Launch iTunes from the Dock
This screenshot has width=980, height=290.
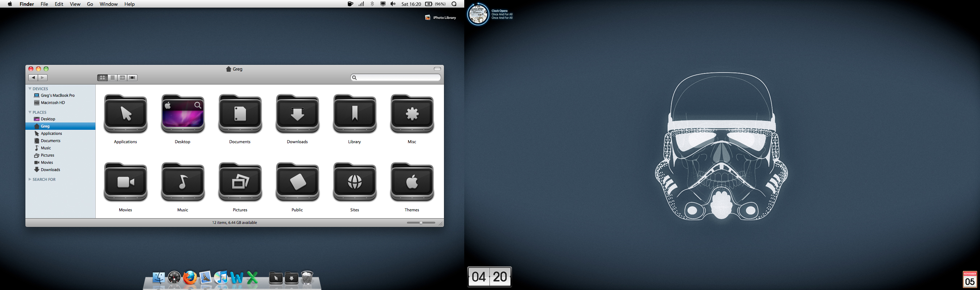coord(221,278)
